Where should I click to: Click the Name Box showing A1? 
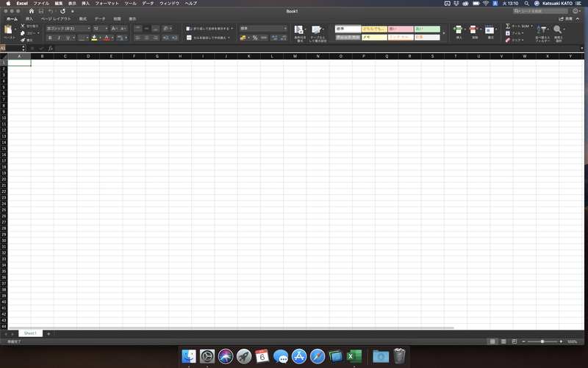coord(12,48)
